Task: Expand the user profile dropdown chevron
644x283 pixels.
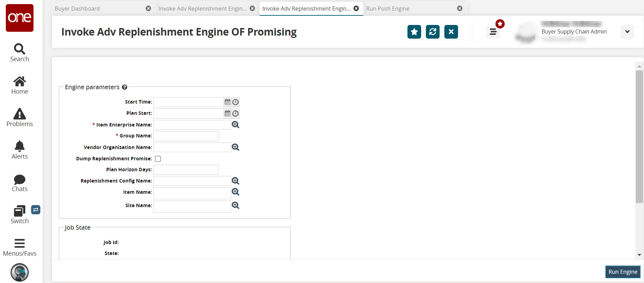Action: [627, 32]
